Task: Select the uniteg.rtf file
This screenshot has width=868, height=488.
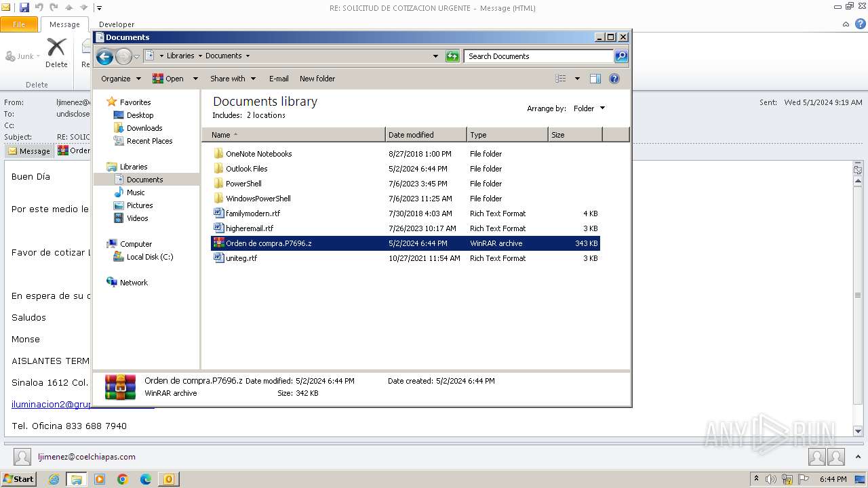Action: tap(406, 258)
